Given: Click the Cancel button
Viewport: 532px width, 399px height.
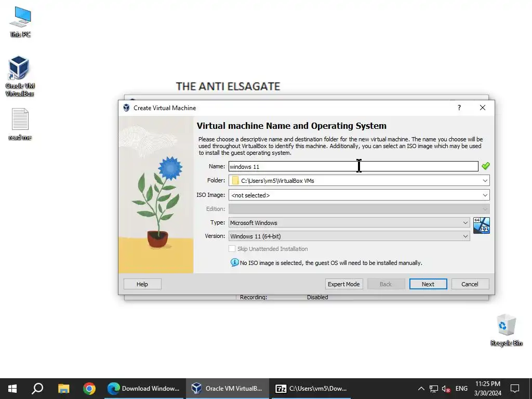Looking at the screenshot, I should point(470,284).
